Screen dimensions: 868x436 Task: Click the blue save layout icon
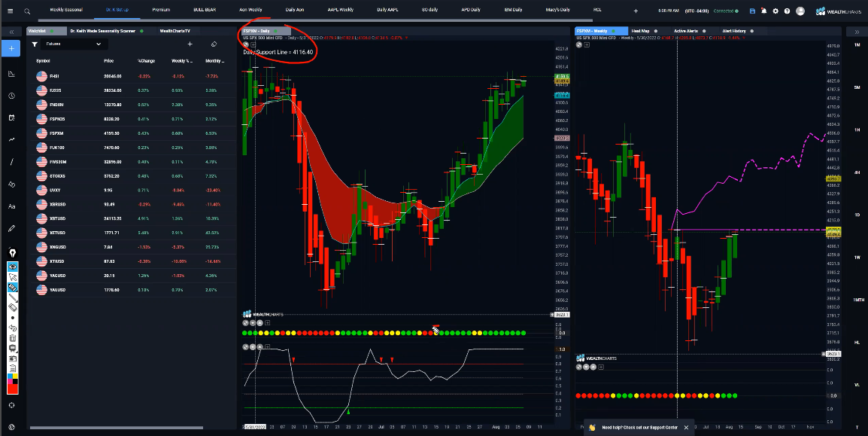[751, 11]
